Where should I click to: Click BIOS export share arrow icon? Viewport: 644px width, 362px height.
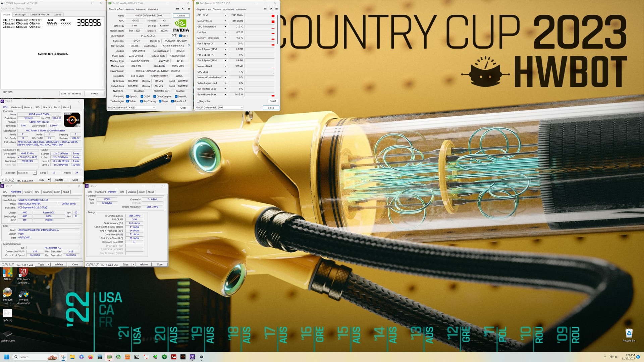pyautogui.click(x=174, y=36)
